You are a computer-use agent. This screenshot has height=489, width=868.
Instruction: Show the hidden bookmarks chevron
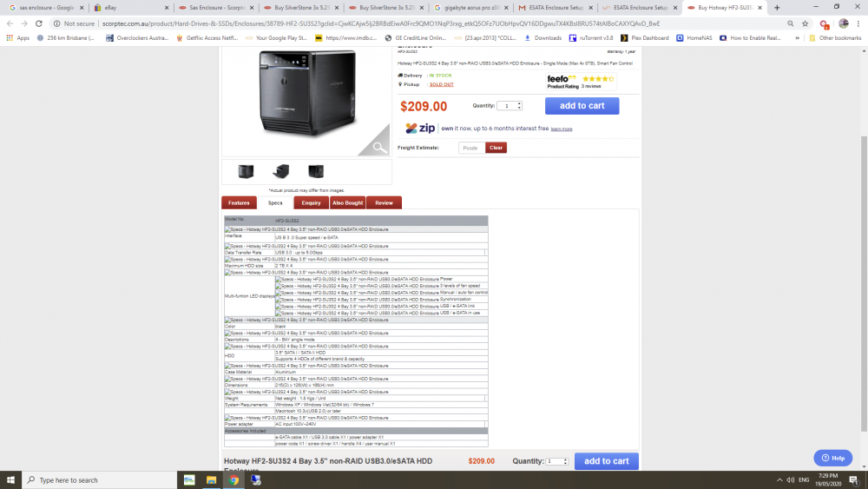(x=797, y=38)
